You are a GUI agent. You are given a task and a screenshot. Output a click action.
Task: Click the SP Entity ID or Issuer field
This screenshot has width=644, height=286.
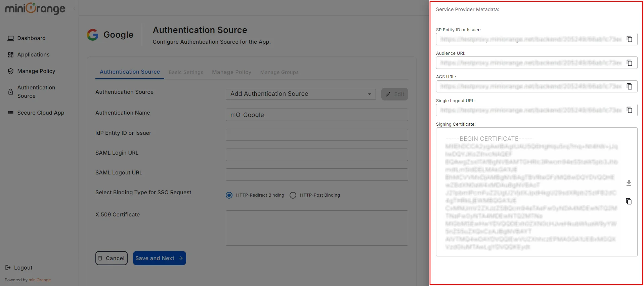click(536, 39)
